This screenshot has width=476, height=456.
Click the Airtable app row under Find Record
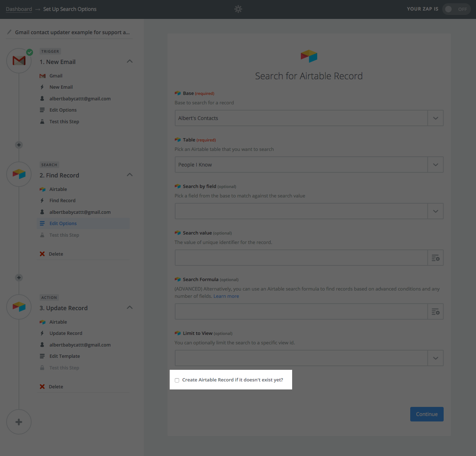[58, 189]
